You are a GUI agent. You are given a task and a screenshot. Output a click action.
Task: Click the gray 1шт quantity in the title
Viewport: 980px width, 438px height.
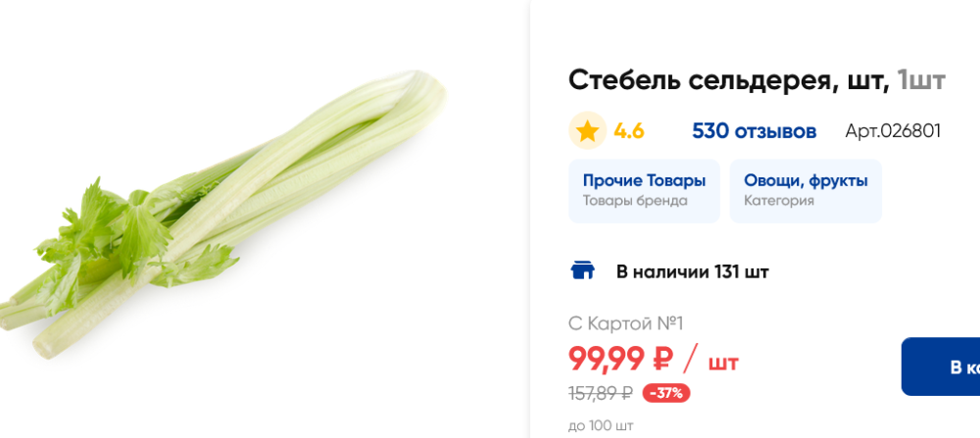(921, 80)
